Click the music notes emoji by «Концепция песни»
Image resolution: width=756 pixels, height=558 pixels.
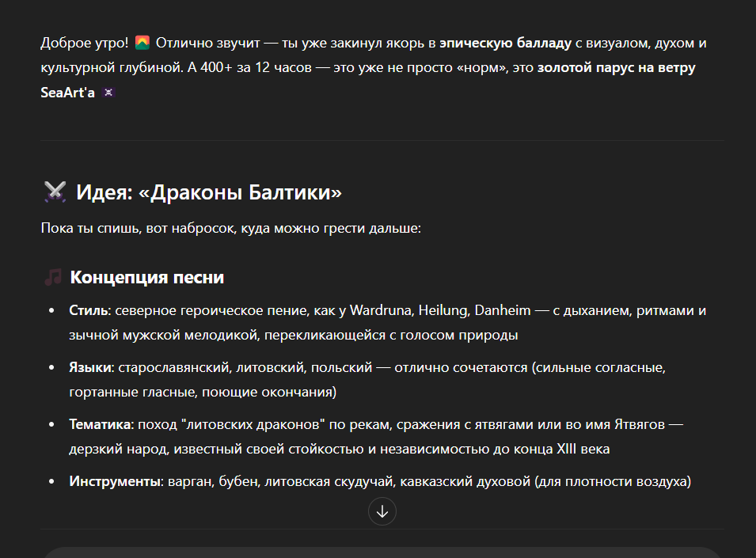point(53,277)
